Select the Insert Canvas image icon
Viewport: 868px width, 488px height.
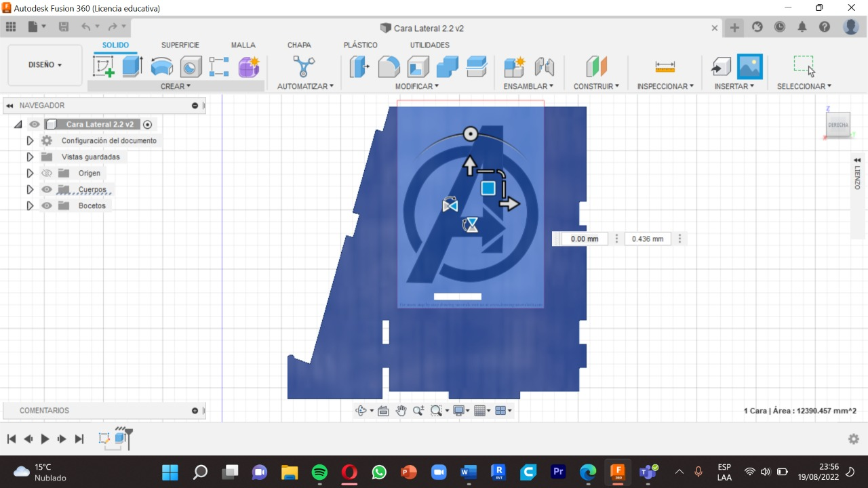pos(750,66)
